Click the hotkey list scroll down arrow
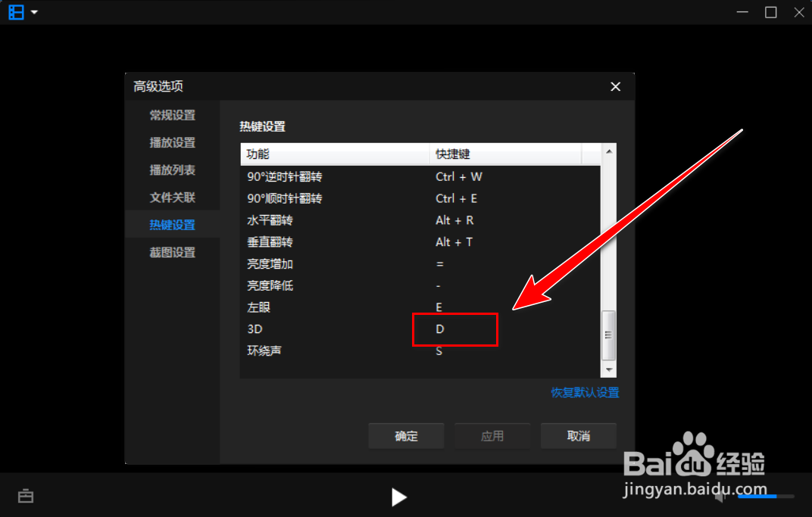This screenshot has height=517, width=812. 609,370
